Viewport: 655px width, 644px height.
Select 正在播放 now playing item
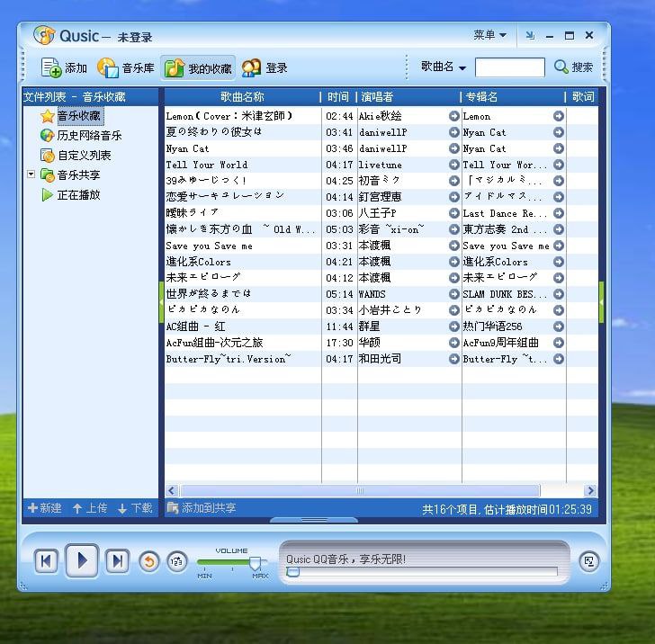tap(79, 194)
